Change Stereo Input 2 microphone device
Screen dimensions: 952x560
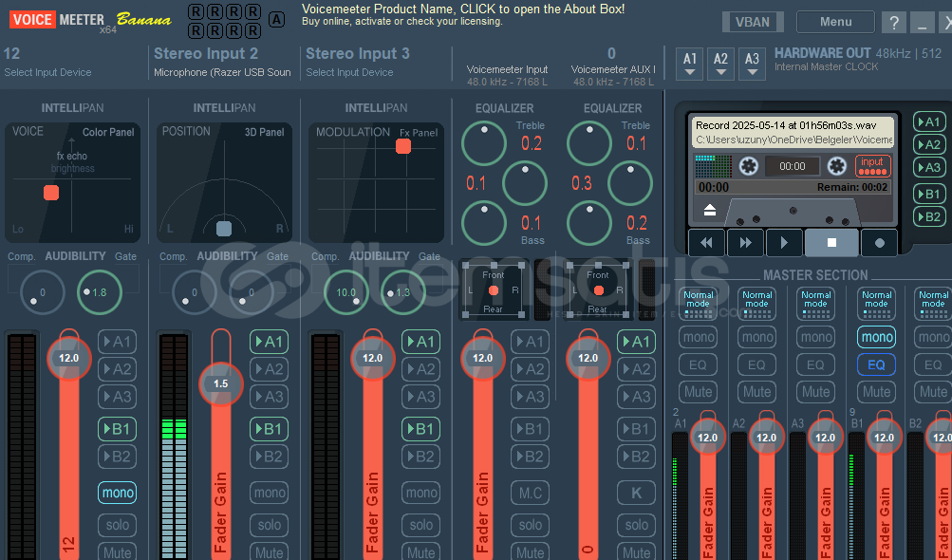[222, 72]
